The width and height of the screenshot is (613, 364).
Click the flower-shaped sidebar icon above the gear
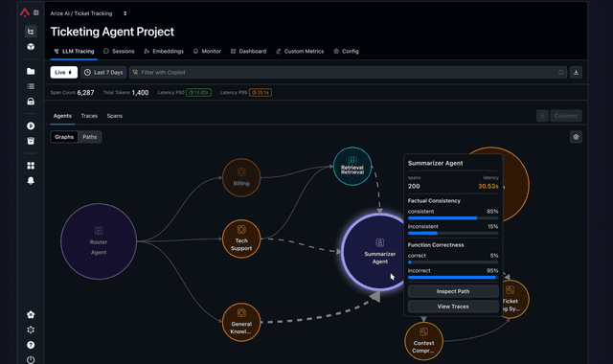pyautogui.click(x=31, y=315)
